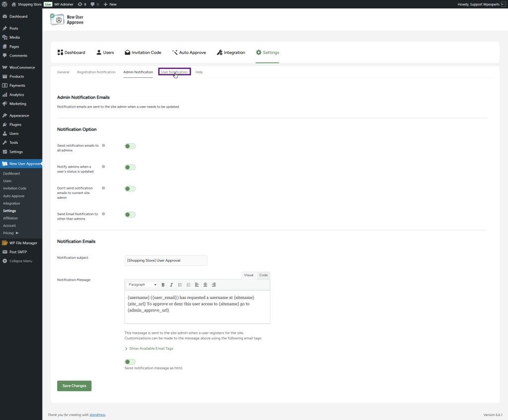Insert bulleted list in message editor
The image size is (508, 420).
(180, 285)
